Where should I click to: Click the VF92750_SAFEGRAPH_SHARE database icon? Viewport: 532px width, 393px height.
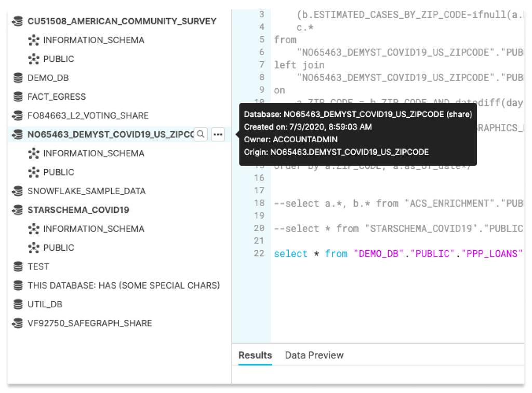point(18,323)
